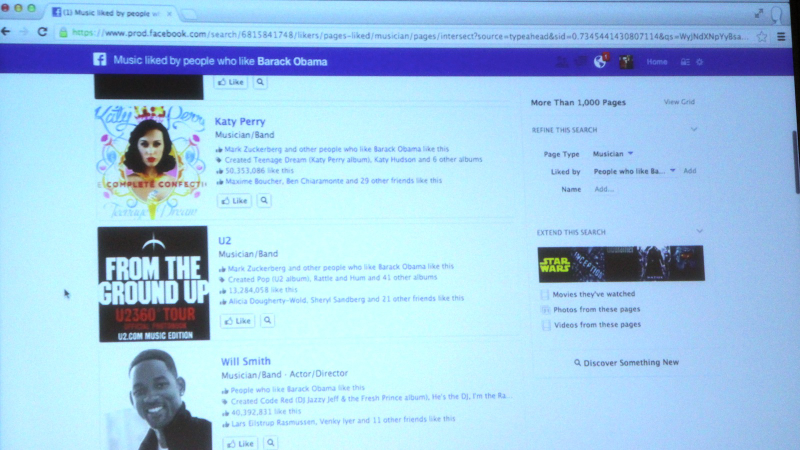Open Katy Perry Teenage Dream thumbnail

[x=151, y=162]
